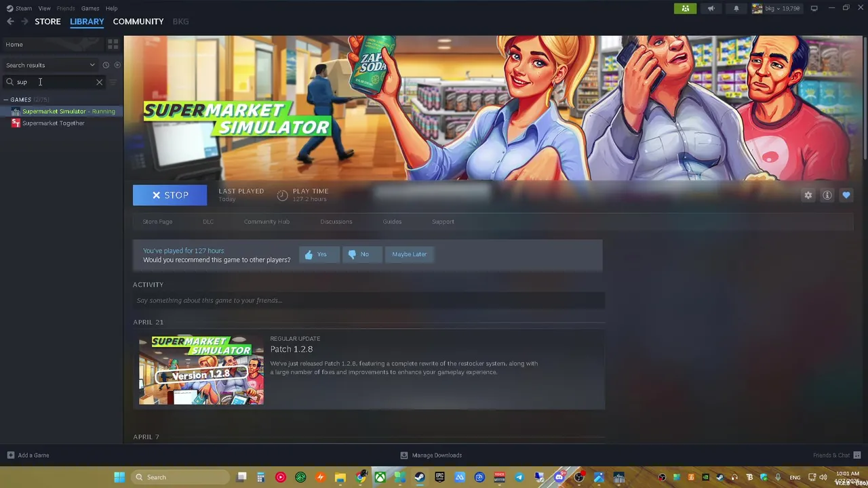Open the notifications bell
Image resolution: width=868 pixels, height=488 pixels.
(736, 8)
